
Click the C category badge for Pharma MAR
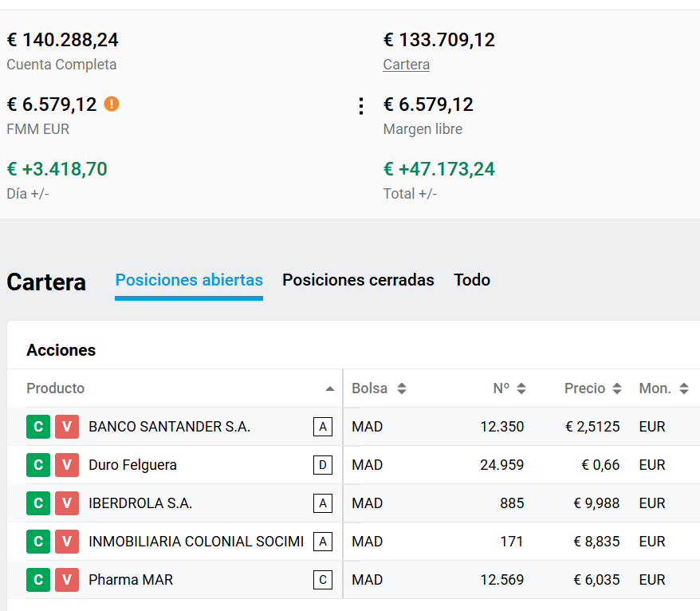point(323,580)
